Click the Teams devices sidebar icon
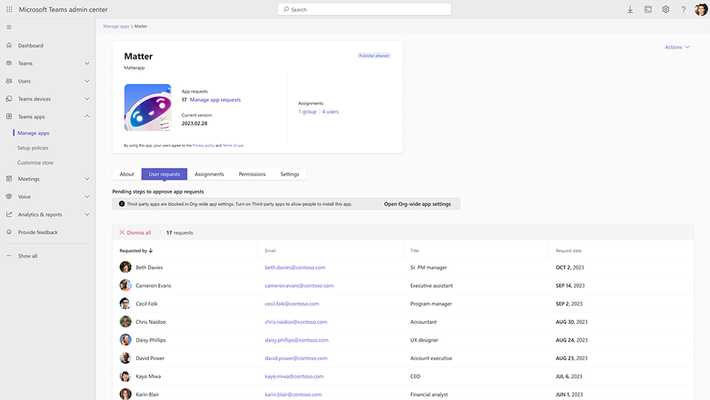Viewport: 710px width, 400px height. click(x=9, y=99)
